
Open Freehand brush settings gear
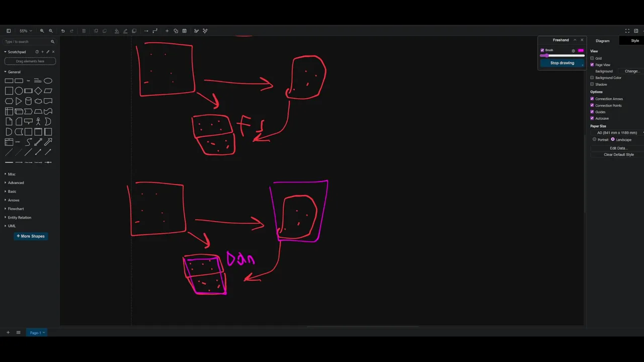(x=573, y=51)
